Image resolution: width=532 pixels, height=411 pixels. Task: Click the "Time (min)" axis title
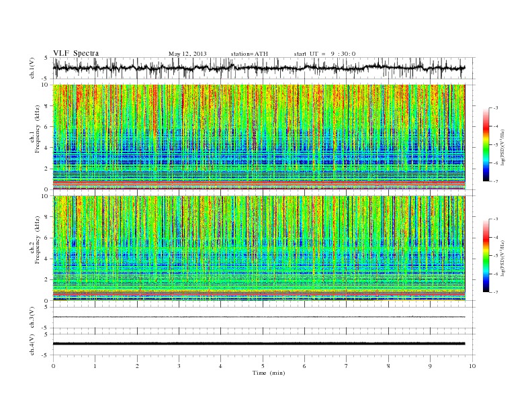(x=269, y=373)
